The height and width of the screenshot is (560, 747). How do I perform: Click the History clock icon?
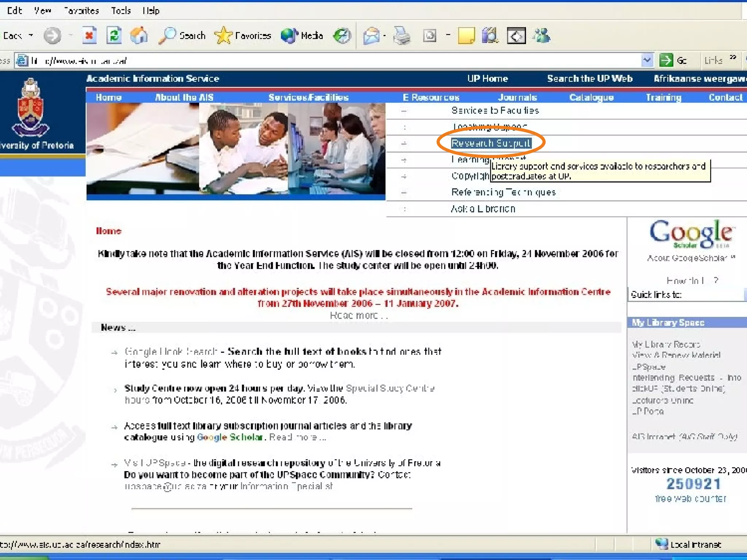342,36
